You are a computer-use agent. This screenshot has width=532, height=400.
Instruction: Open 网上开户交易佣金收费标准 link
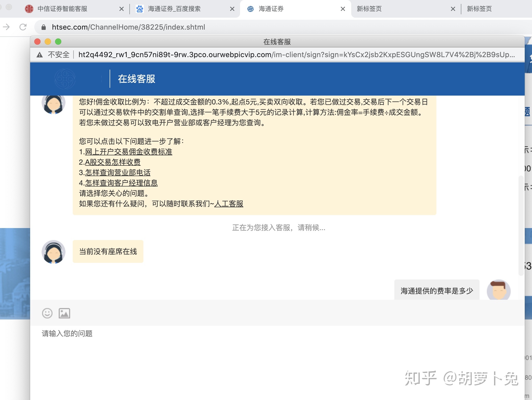[129, 152]
